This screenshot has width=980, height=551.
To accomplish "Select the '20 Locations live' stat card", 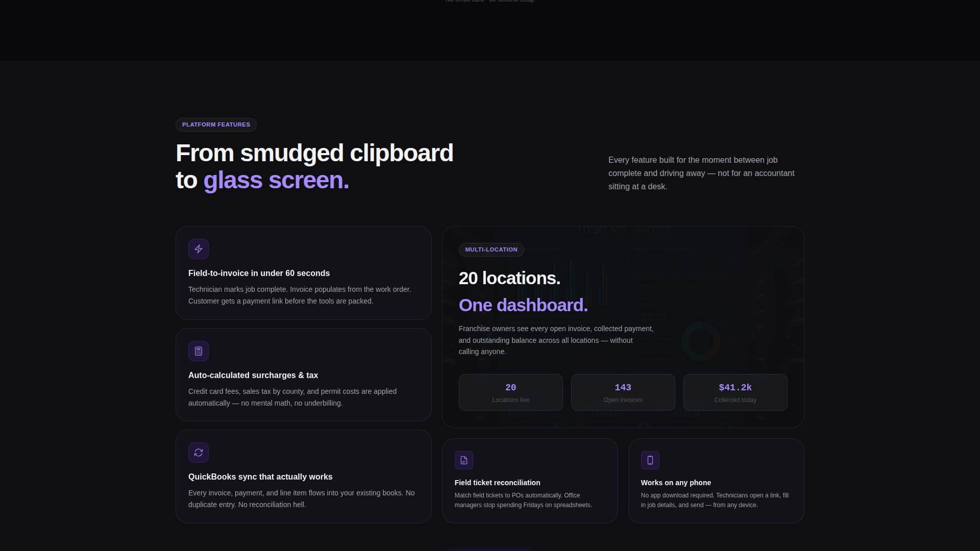I will tap(510, 392).
